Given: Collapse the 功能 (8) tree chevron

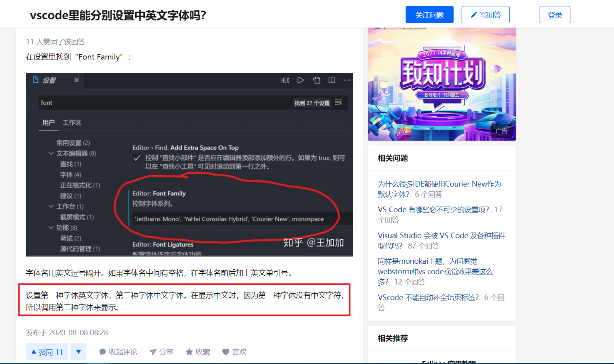Looking at the screenshot, I should (x=51, y=228).
